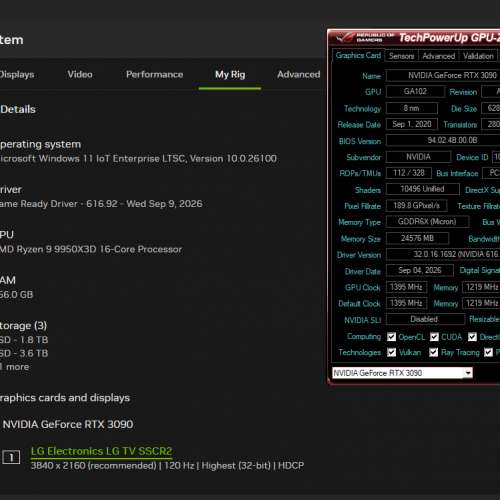The width and height of the screenshot is (500, 500).
Task: Click Default Clock row Memory field 1219 MHz
Action: pos(481,303)
